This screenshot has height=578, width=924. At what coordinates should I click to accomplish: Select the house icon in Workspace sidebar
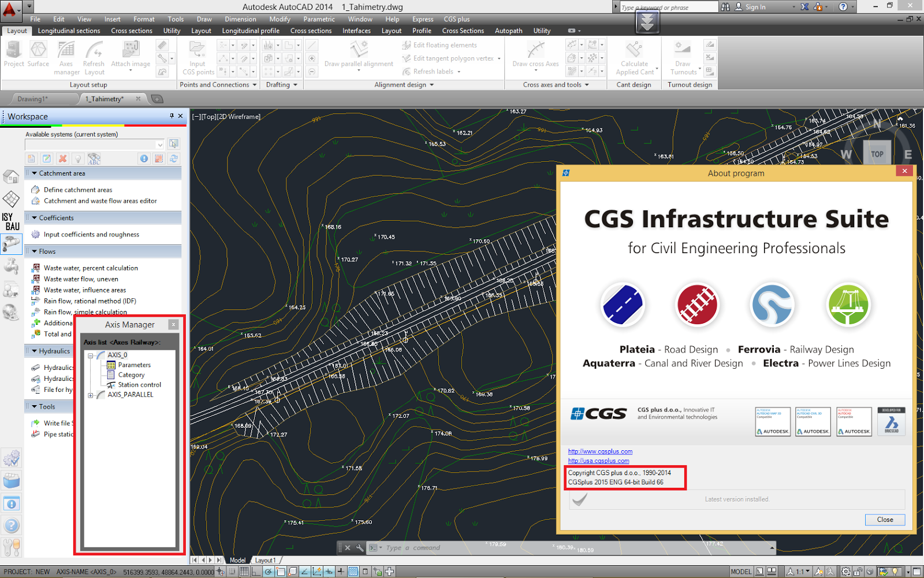(11, 176)
